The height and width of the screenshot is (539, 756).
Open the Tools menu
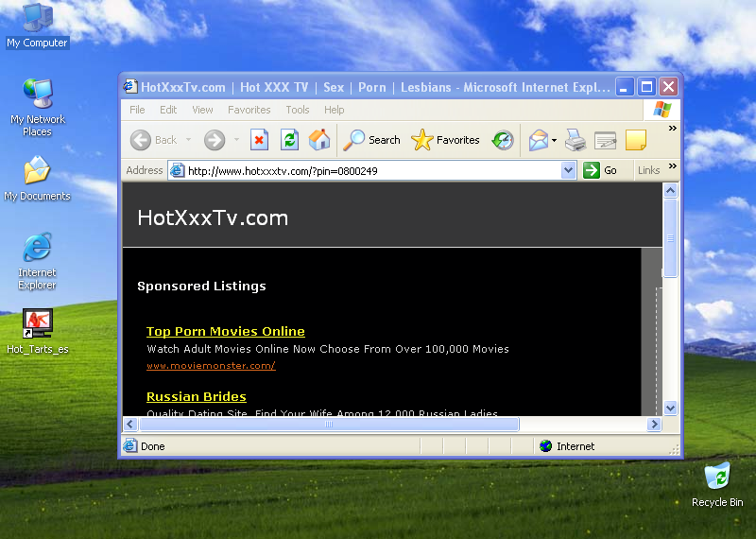tap(298, 110)
